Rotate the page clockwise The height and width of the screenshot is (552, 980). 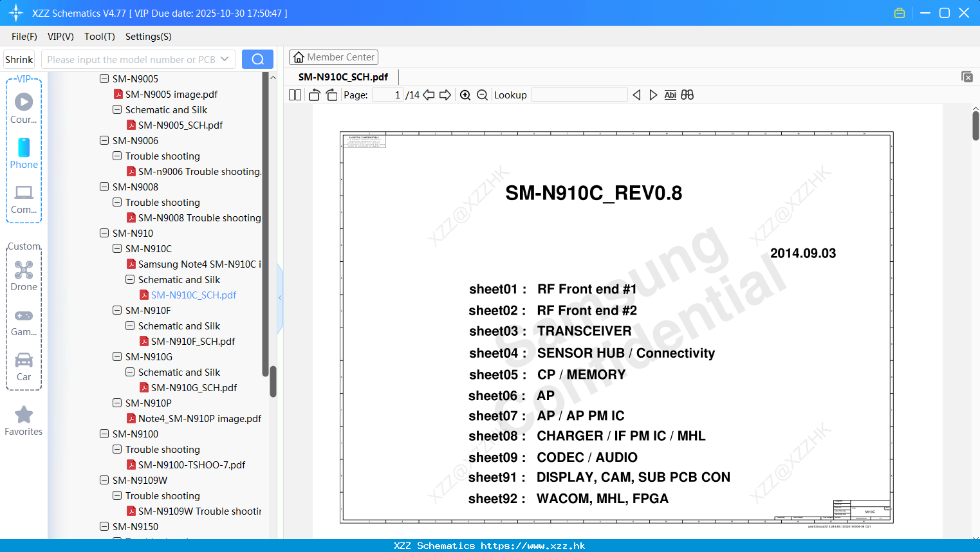click(x=331, y=95)
